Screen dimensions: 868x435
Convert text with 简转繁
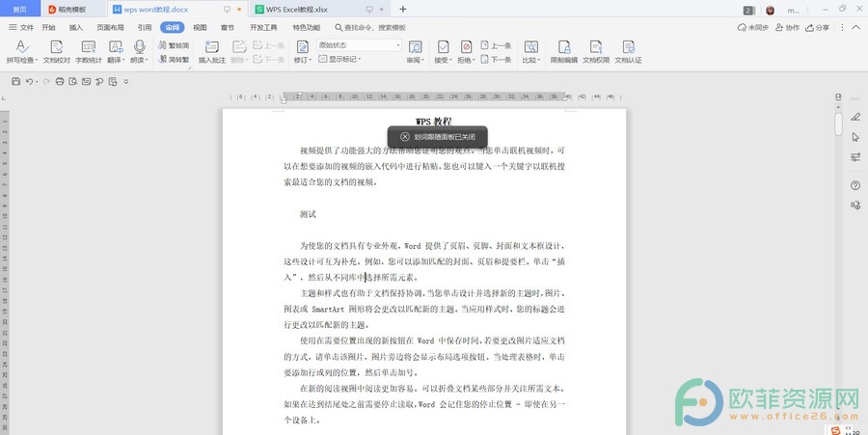pyautogui.click(x=174, y=59)
